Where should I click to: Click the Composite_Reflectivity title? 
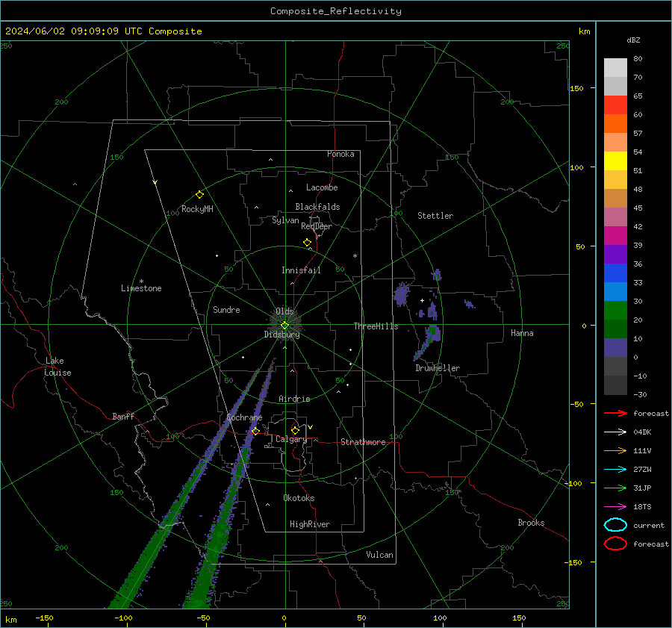coord(336,11)
